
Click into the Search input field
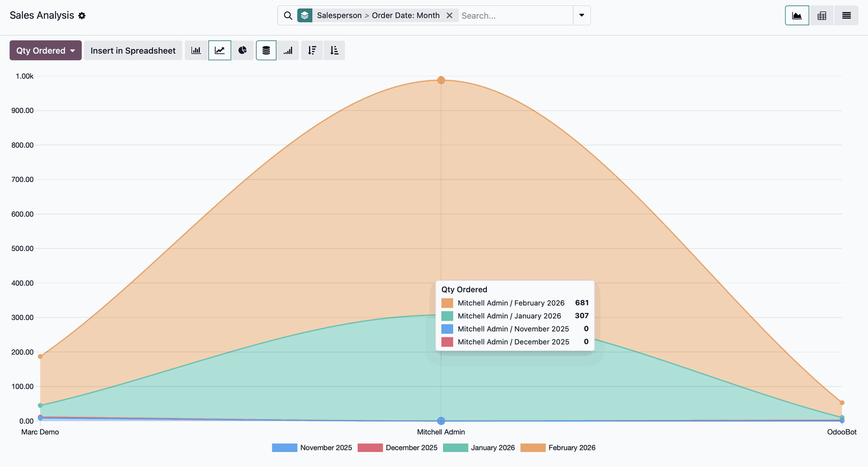click(515, 16)
